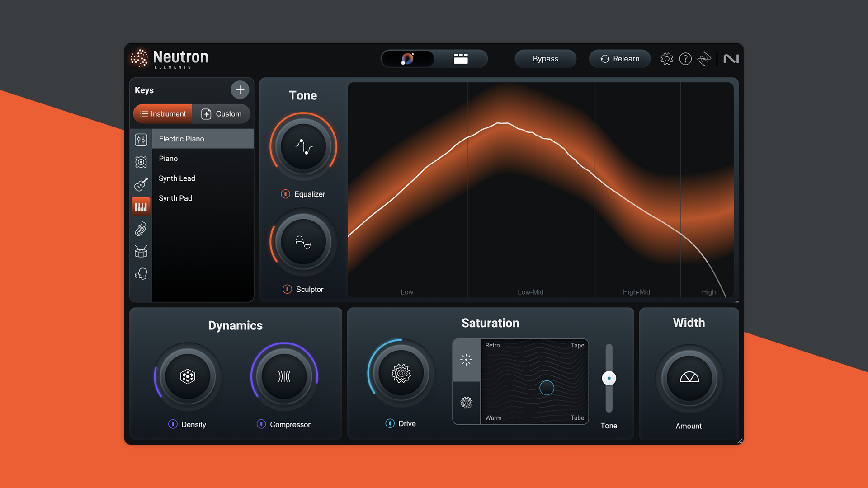
Task: Choose the speaker bass category icon
Action: 141,162
